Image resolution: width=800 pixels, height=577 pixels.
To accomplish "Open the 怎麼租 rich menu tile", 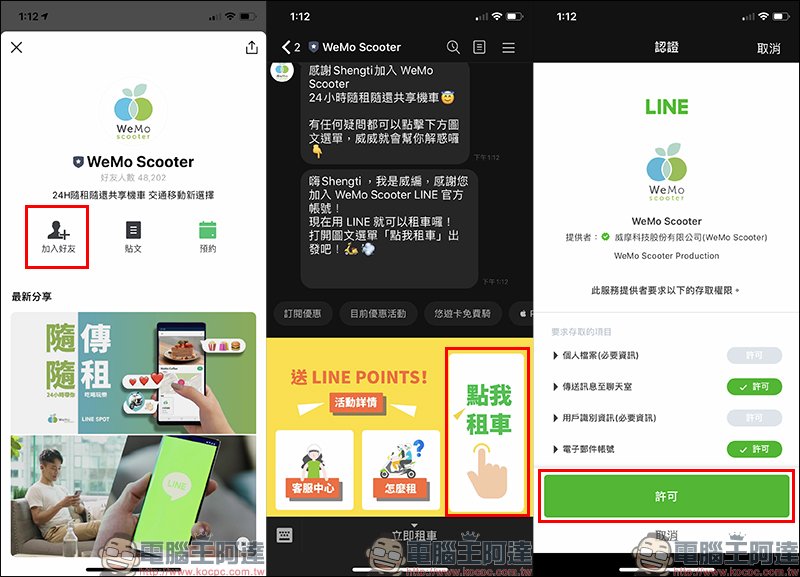I will pyautogui.click(x=401, y=470).
